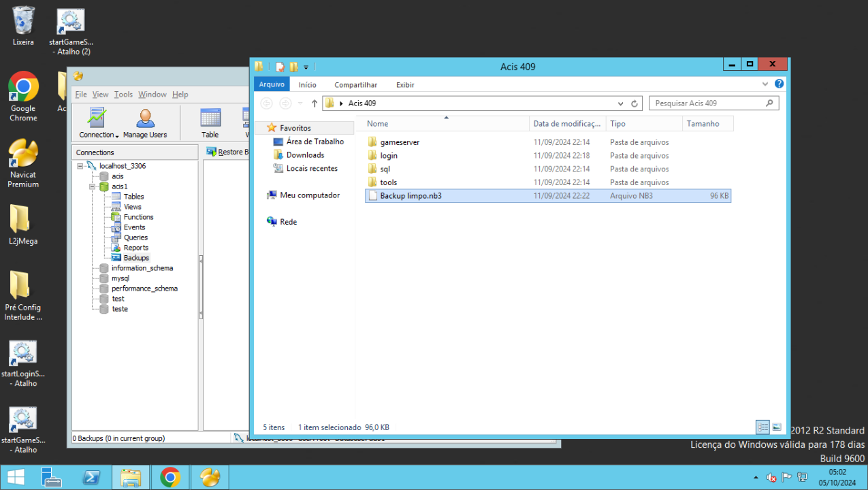Click the Navicat icon in the taskbar
This screenshot has height=490, width=868.
209,478
